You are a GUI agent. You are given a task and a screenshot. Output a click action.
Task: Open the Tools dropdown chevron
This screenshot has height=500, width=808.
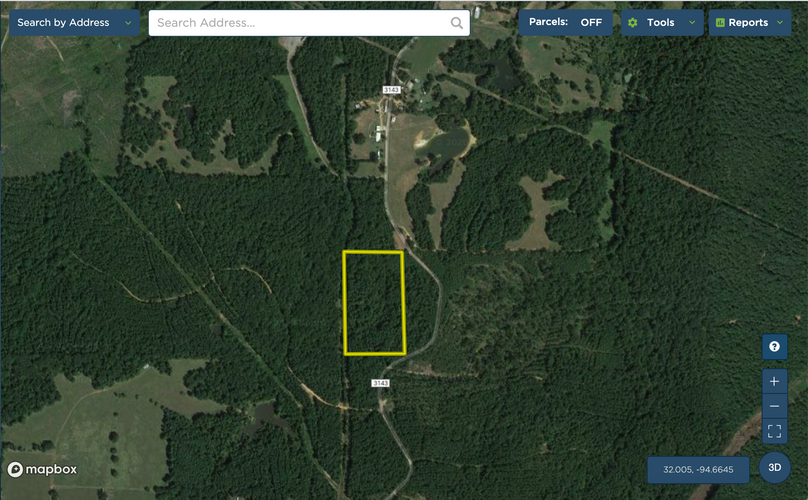click(692, 23)
